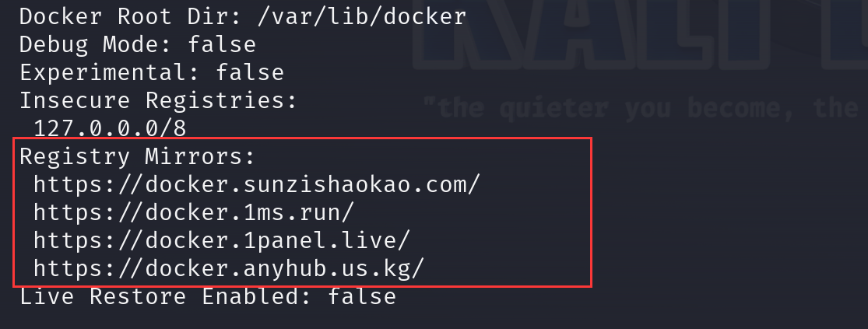
Task: Click the Insecure Registries heading
Action: [x=159, y=100]
